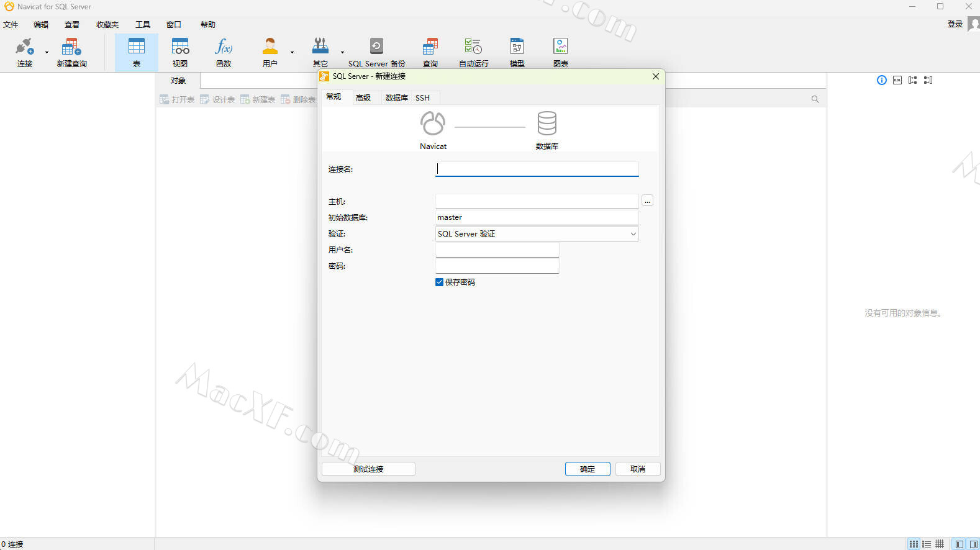Expand the dropdown arrow next to 其它
The height and width of the screenshot is (550, 980).
tap(342, 52)
